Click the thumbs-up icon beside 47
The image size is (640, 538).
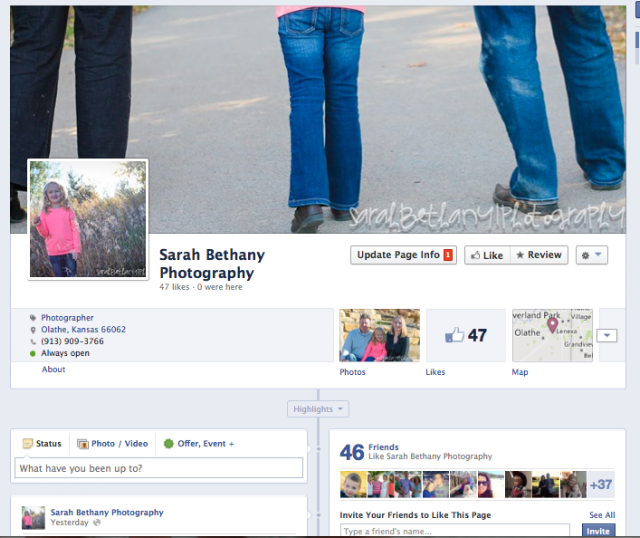tap(454, 335)
